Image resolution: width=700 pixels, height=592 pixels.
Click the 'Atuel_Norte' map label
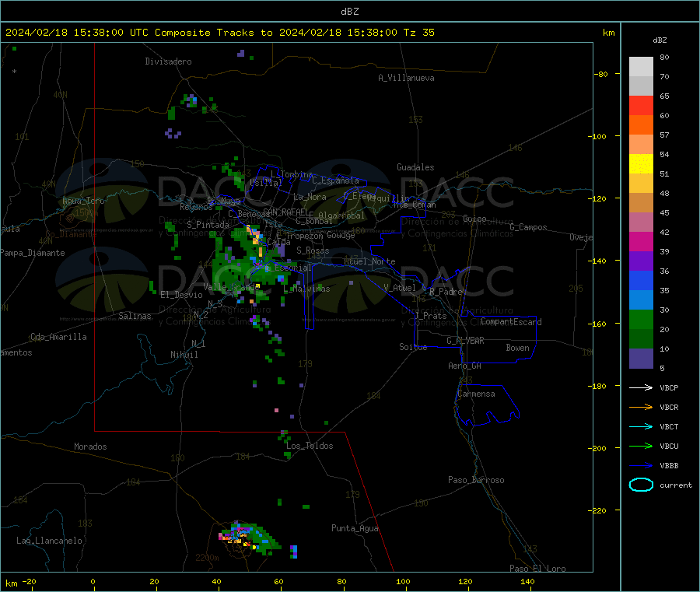pos(369,261)
